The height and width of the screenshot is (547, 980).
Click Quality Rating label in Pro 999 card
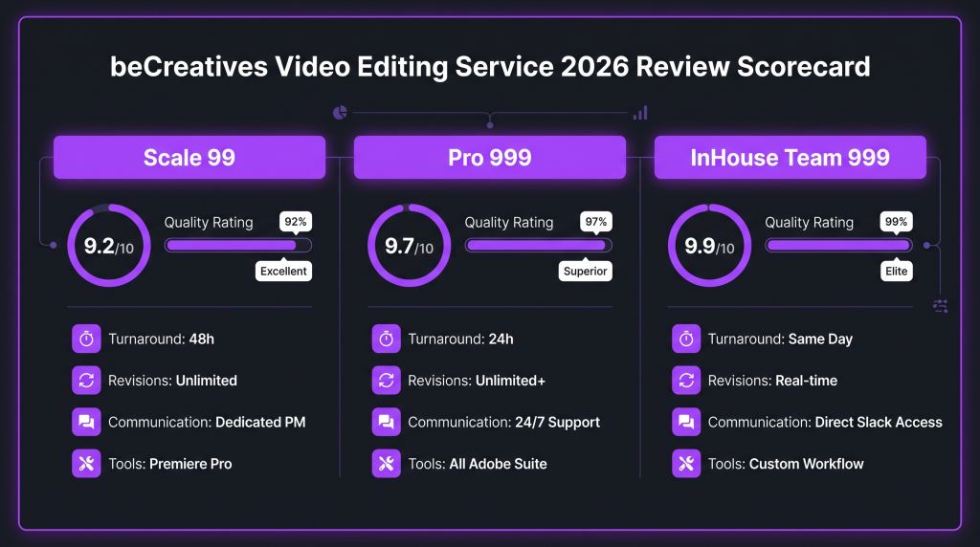point(509,222)
